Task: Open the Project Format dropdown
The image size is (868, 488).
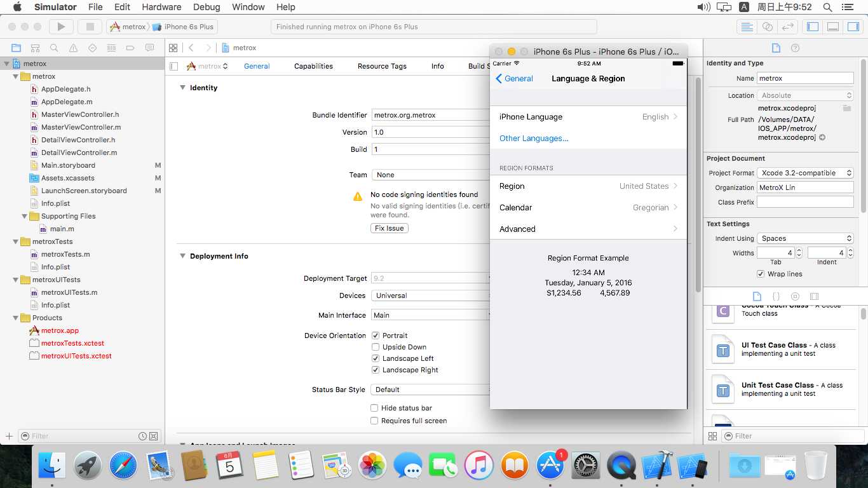Action: pos(805,173)
